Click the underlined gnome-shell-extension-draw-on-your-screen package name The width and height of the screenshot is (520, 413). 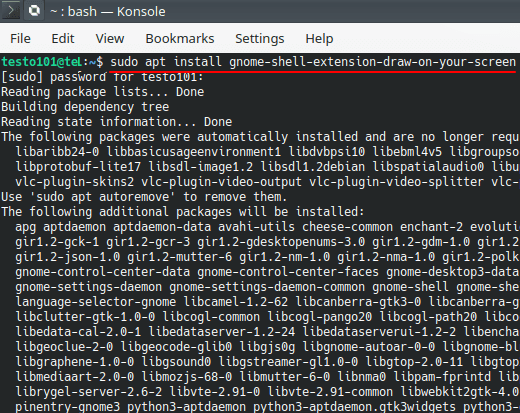pos(372,62)
